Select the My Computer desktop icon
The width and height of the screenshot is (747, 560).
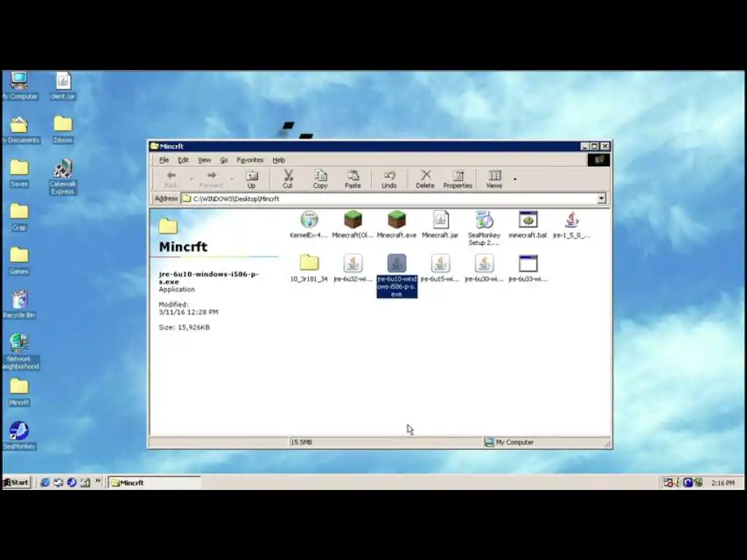19,86
